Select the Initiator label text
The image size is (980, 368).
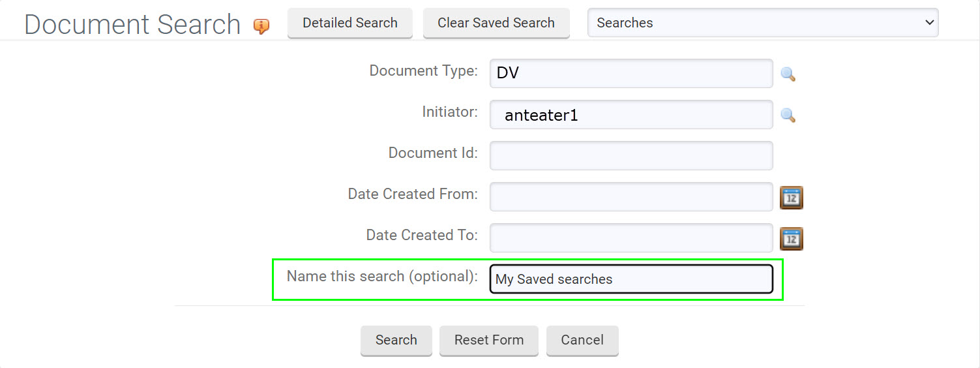pyautogui.click(x=450, y=112)
